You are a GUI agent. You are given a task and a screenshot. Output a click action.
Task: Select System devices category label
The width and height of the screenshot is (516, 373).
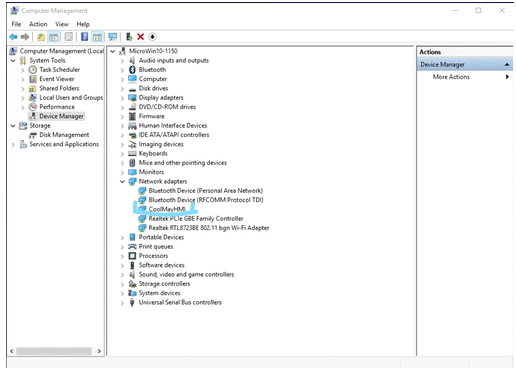160,293
